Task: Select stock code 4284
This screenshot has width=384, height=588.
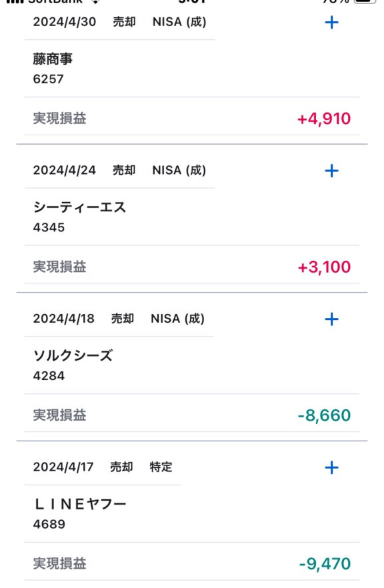Action: [49, 376]
